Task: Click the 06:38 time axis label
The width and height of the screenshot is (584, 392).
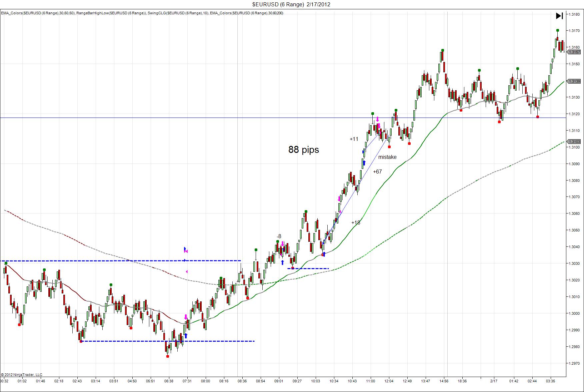Action: coord(169,381)
